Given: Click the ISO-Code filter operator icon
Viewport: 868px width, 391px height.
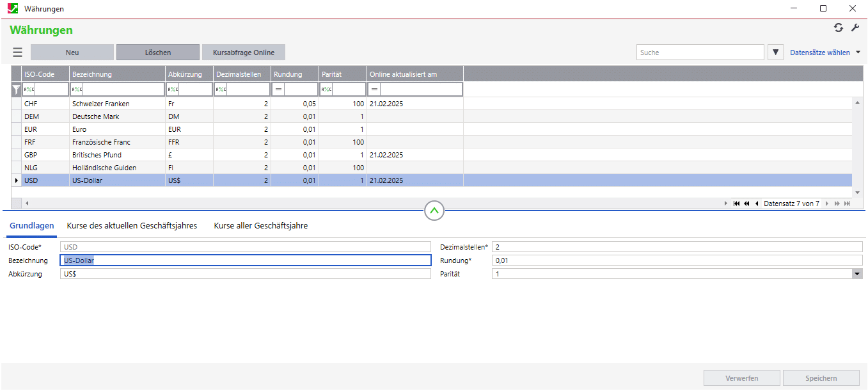Looking at the screenshot, I should pyautogui.click(x=29, y=90).
